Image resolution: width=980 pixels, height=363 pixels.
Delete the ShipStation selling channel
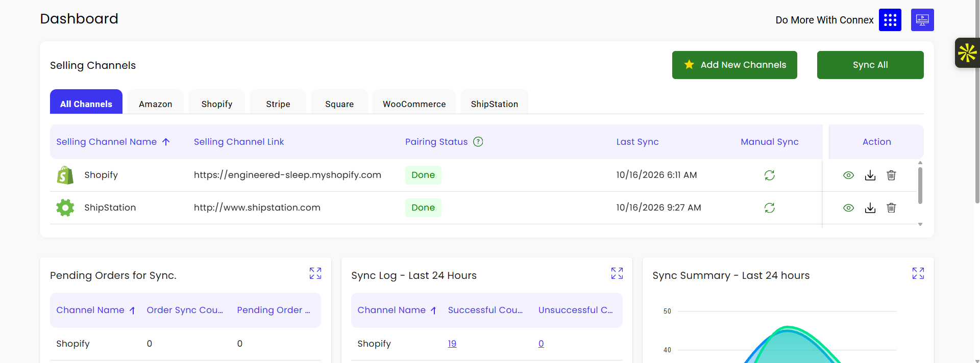(x=891, y=208)
